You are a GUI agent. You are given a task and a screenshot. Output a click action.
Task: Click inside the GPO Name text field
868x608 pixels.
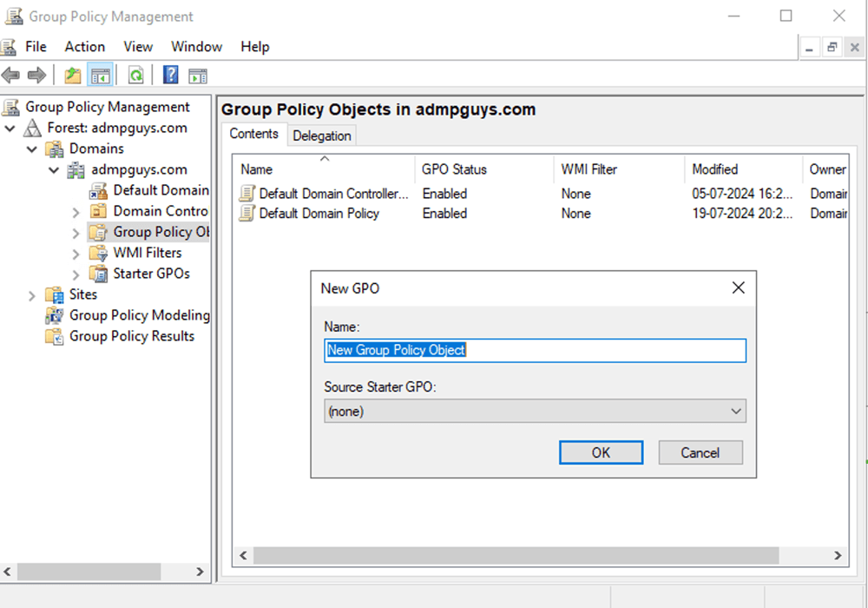point(535,350)
